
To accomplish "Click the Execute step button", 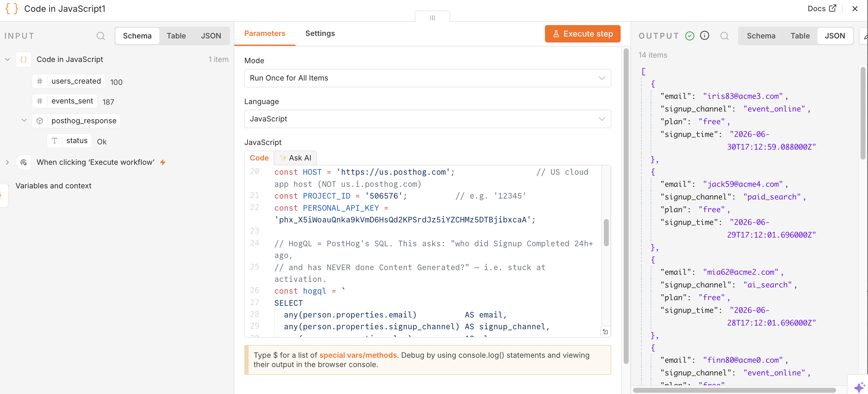I will (x=582, y=34).
